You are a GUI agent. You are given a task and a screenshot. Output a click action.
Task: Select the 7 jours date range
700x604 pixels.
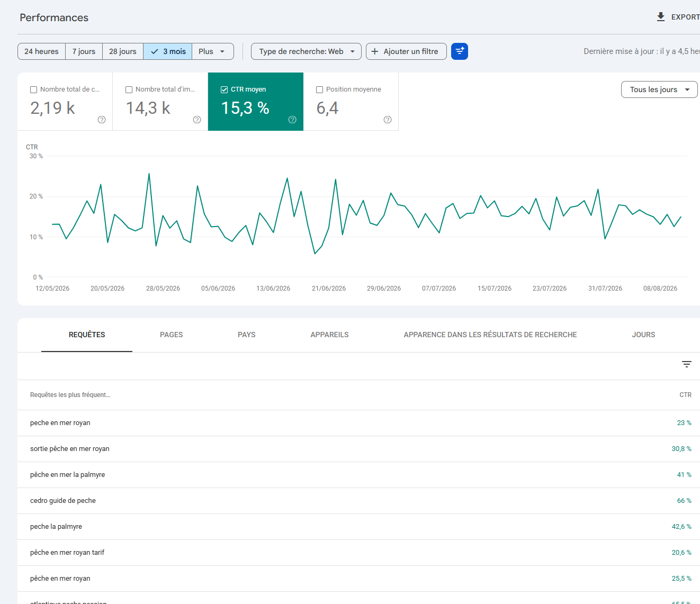click(84, 51)
